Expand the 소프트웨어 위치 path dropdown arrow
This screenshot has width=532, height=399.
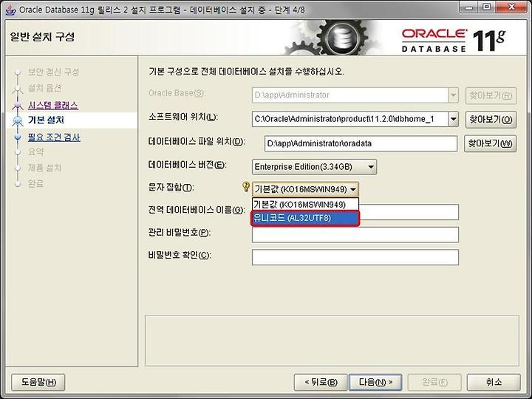pos(453,119)
